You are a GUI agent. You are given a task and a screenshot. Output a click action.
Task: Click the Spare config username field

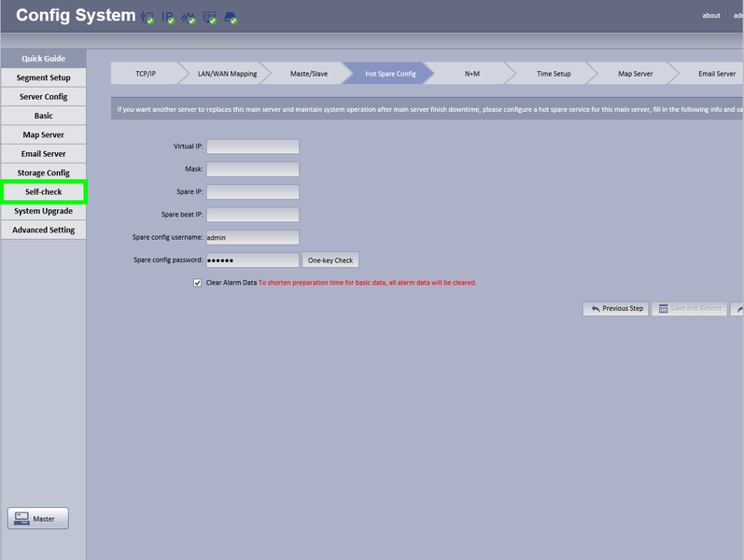(253, 237)
